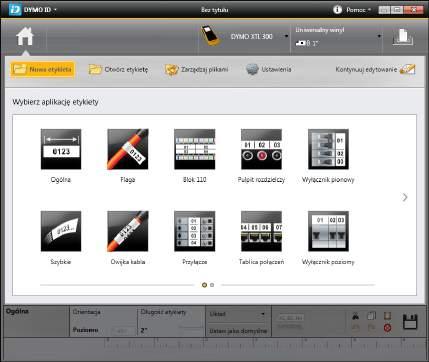Choose the Ogólna label application icon
Screen dimensions: 429x362
tap(61, 149)
